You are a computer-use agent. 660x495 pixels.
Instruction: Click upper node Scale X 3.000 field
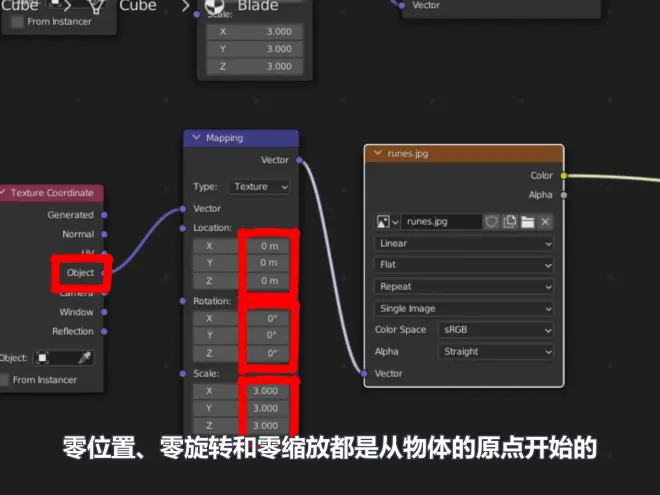[x=255, y=32]
